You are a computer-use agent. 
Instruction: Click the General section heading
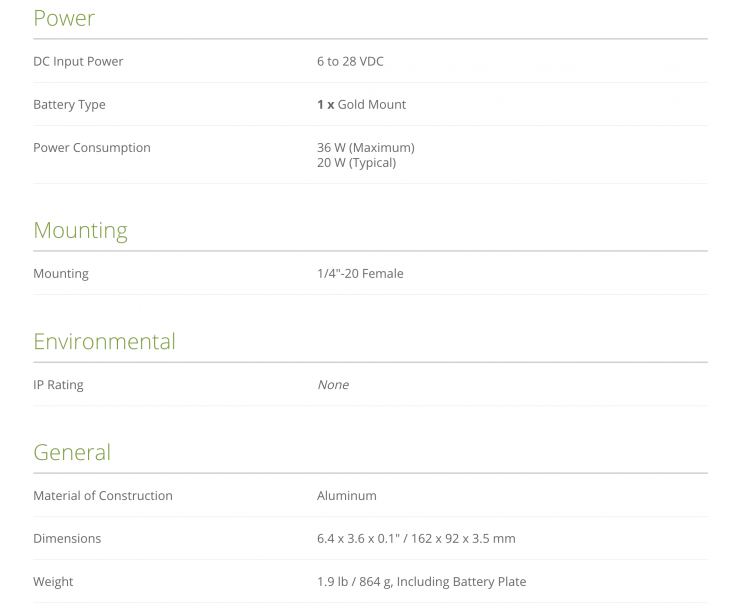(72, 453)
